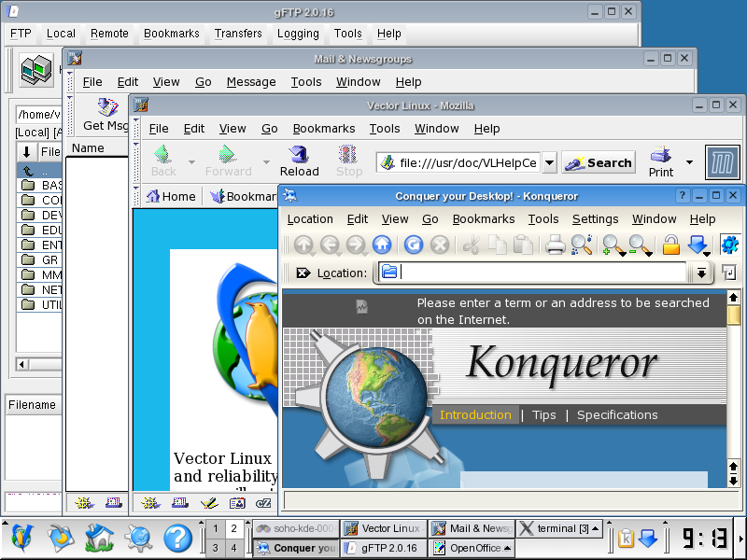Switch to virtual desktop 1 in the pager
Image resolution: width=747 pixels, height=560 pixels.
pos(216,528)
